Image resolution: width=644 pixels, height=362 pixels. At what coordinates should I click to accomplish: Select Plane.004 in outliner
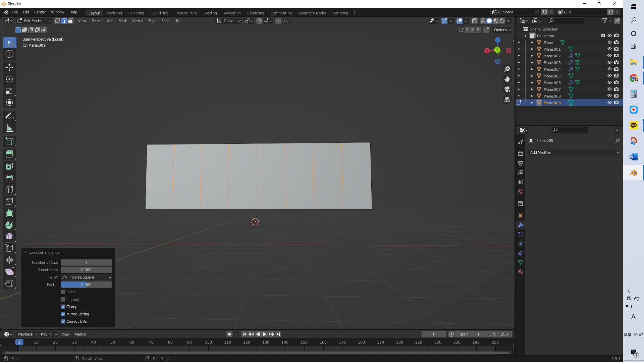(x=552, y=69)
